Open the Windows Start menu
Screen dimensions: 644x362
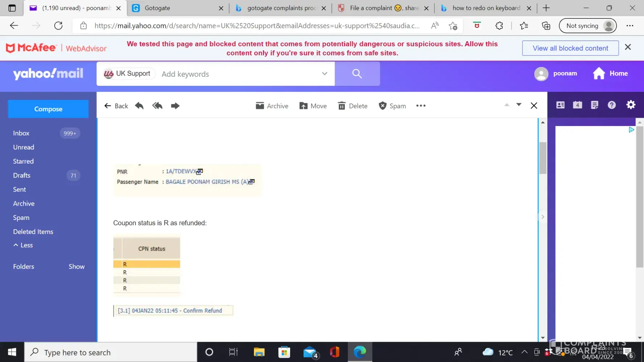point(12,352)
